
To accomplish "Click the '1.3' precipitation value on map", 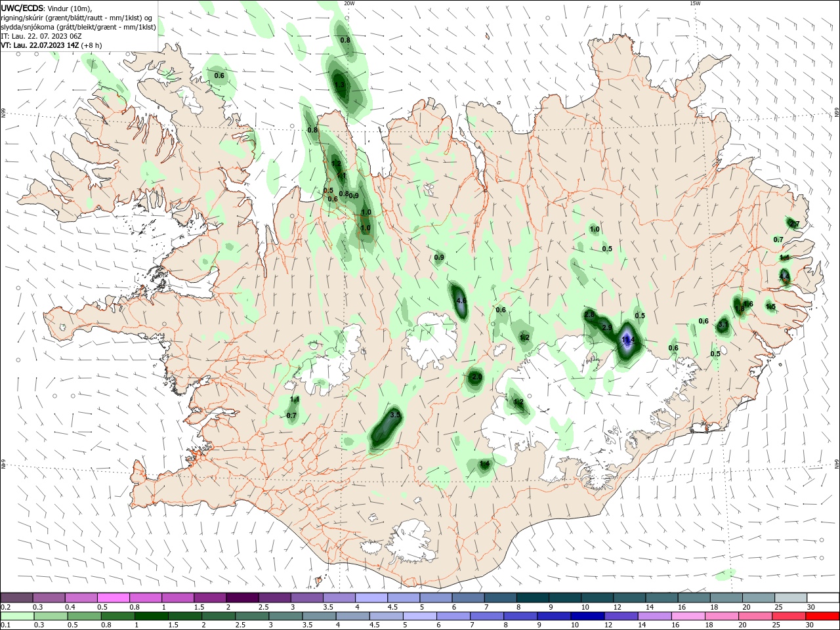I will pos(339,85).
